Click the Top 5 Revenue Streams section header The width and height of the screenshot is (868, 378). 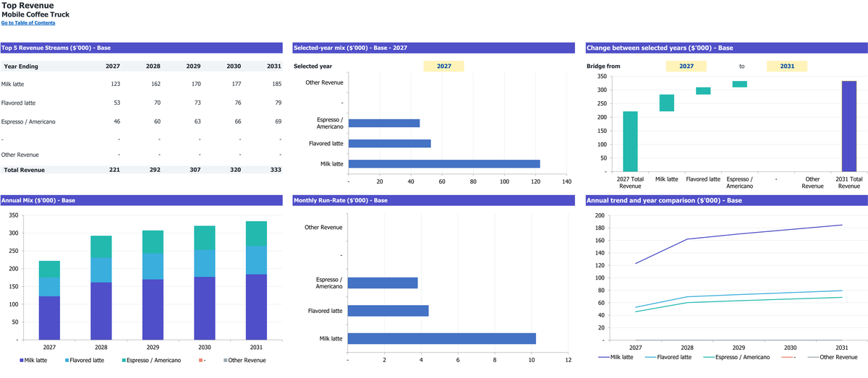tap(141, 48)
